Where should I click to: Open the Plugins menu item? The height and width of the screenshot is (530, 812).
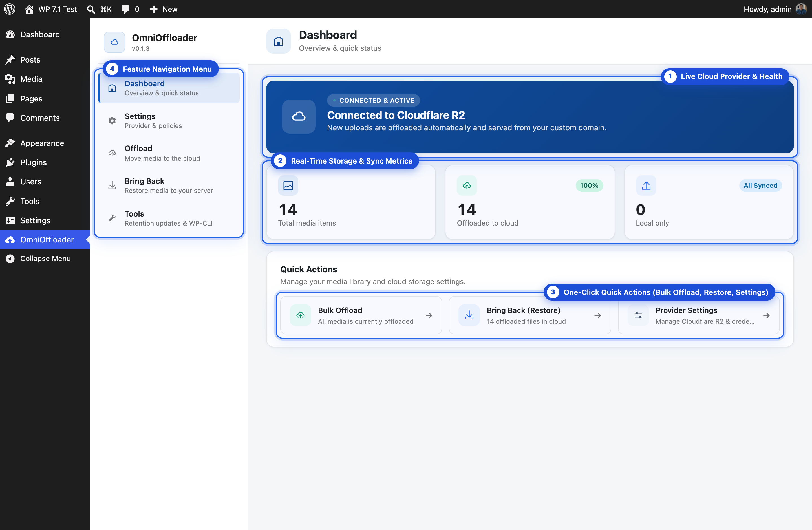(x=45, y=162)
